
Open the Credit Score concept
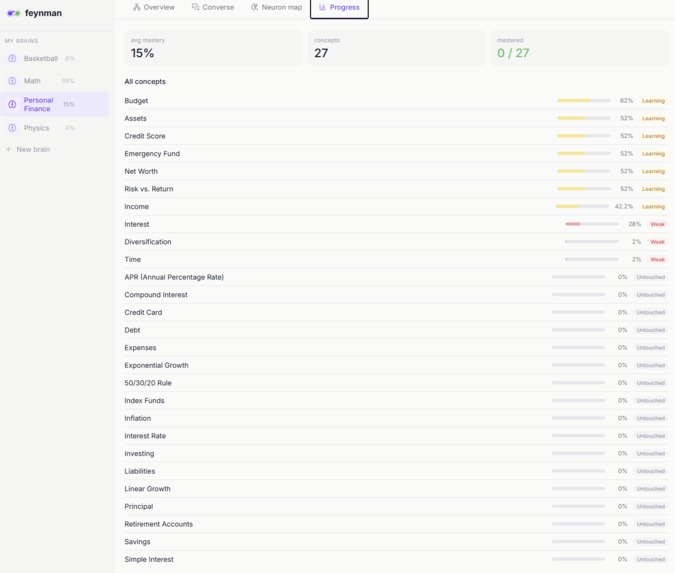[x=396, y=136]
